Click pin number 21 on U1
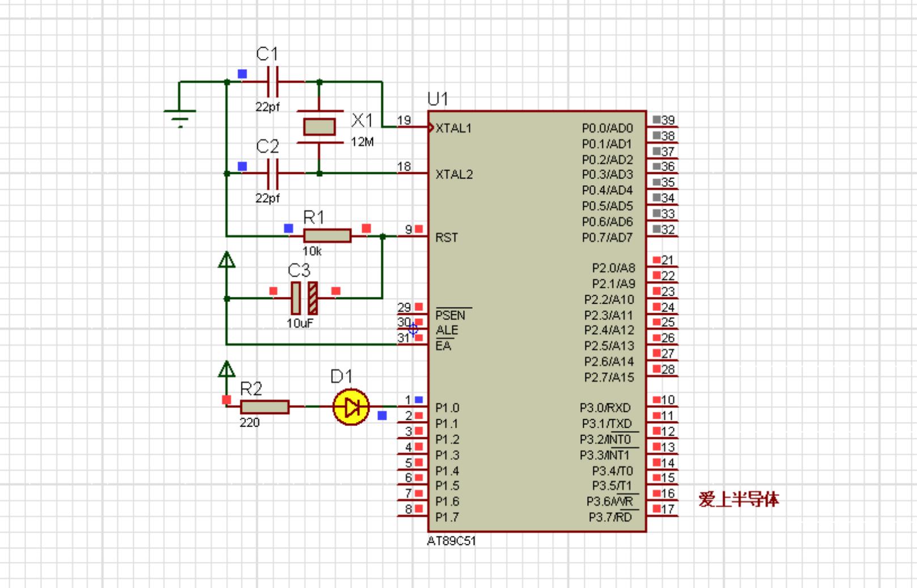The height and width of the screenshot is (588, 917). tap(668, 260)
